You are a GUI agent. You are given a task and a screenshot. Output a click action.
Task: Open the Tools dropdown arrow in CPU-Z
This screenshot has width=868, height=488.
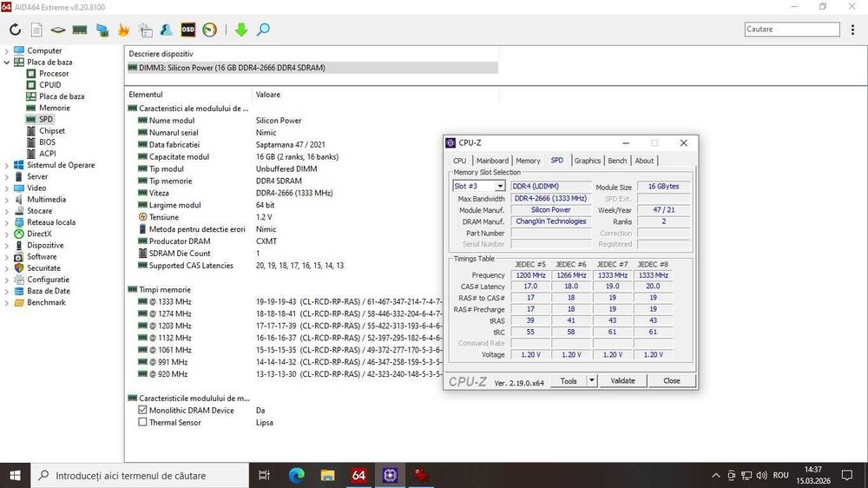tap(592, 380)
